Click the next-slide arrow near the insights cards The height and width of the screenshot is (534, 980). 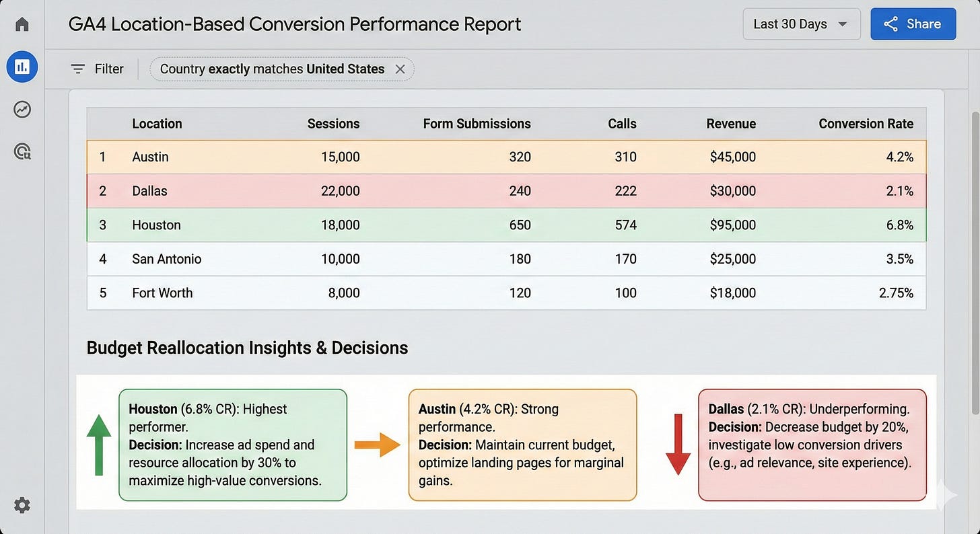tap(948, 494)
